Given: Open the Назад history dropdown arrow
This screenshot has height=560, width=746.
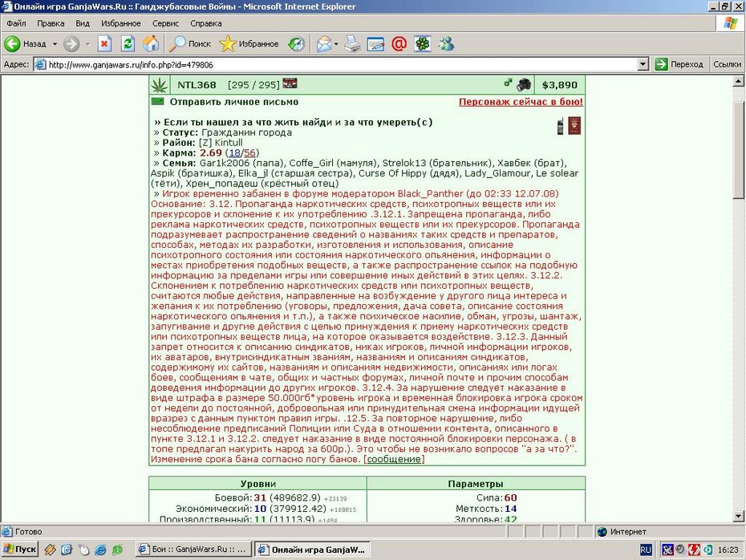Looking at the screenshot, I should coord(55,44).
